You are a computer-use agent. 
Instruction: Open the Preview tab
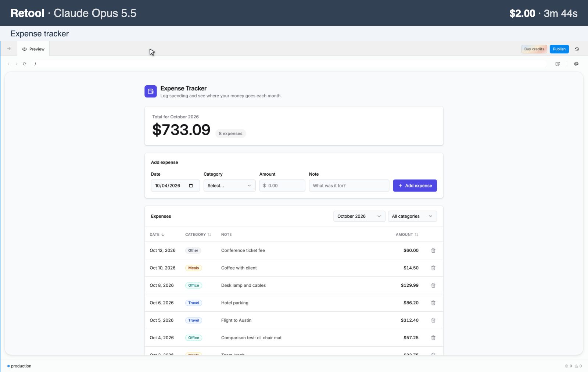[33, 49]
